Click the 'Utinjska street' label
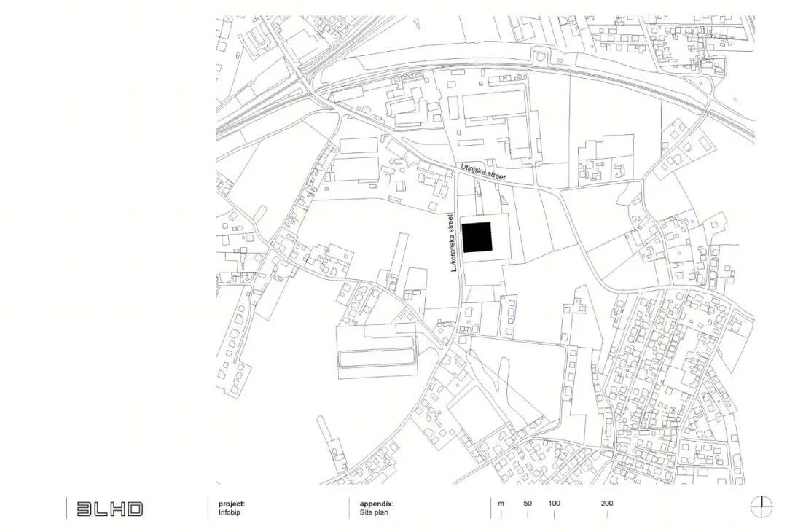Image resolution: width=787 pixels, height=532 pixels. click(483, 172)
